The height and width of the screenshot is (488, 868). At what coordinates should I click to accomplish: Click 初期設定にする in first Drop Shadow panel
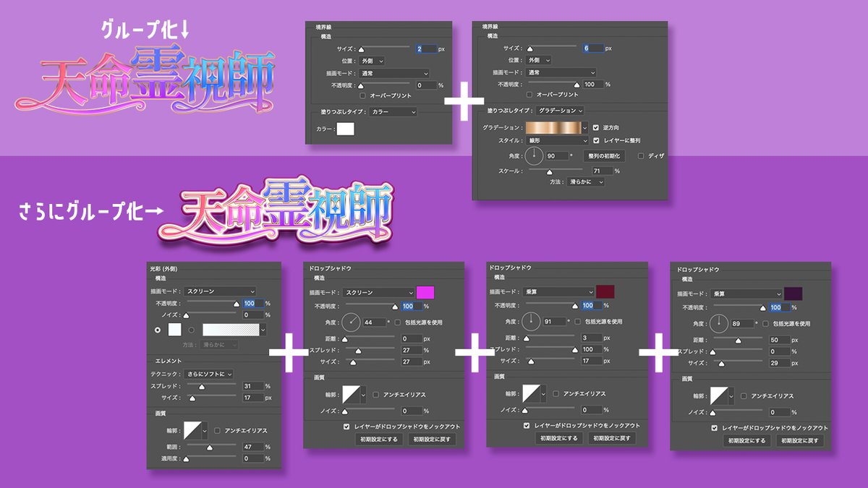pos(379,438)
